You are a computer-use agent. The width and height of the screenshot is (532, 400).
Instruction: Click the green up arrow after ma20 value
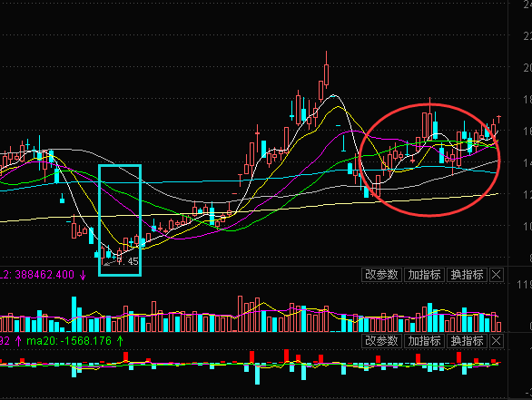tap(120, 341)
